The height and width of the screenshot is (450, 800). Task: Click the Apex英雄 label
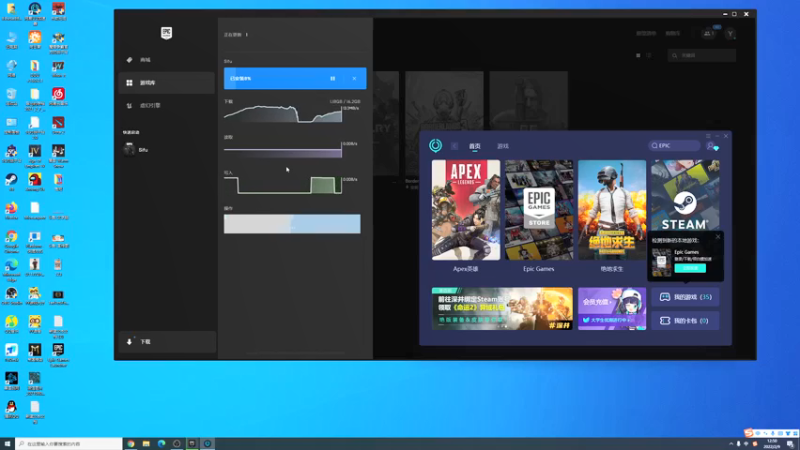coord(465,269)
